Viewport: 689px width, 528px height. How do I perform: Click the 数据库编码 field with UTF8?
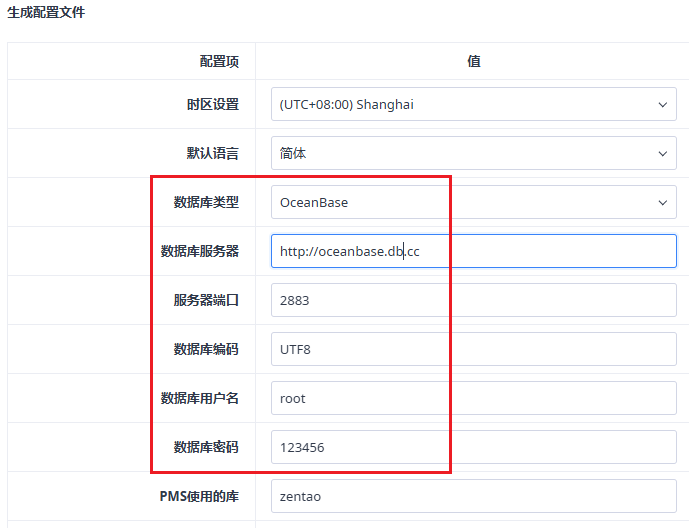[x=474, y=349]
